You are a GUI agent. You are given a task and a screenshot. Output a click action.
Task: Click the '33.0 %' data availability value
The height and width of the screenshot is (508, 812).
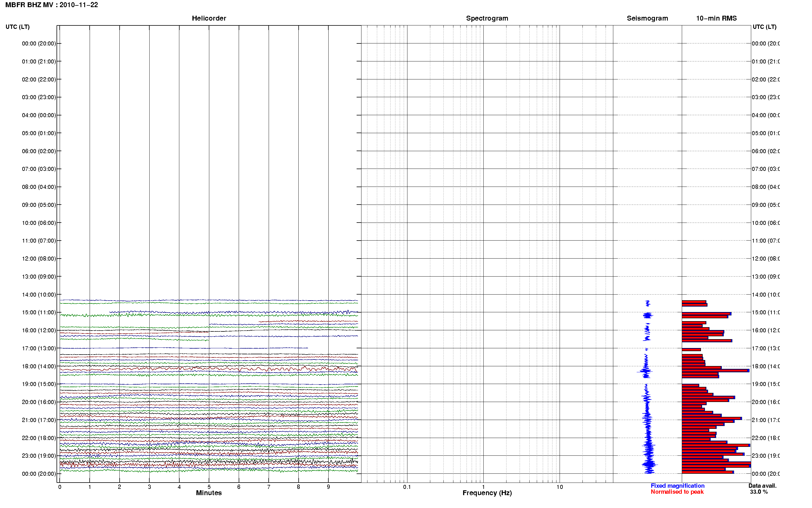tap(759, 492)
